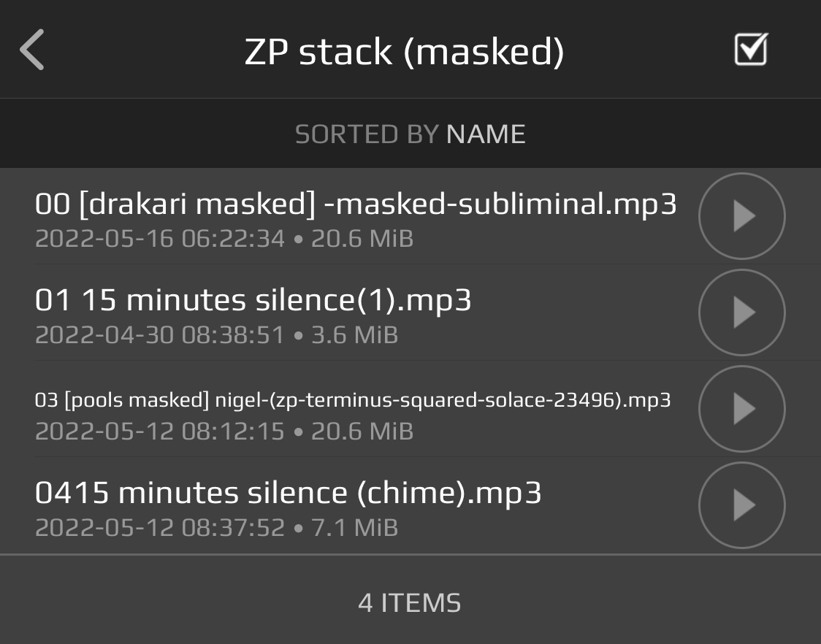Tap the ZP stack (masked) title
The width and height of the screenshot is (821, 644).
tap(404, 52)
